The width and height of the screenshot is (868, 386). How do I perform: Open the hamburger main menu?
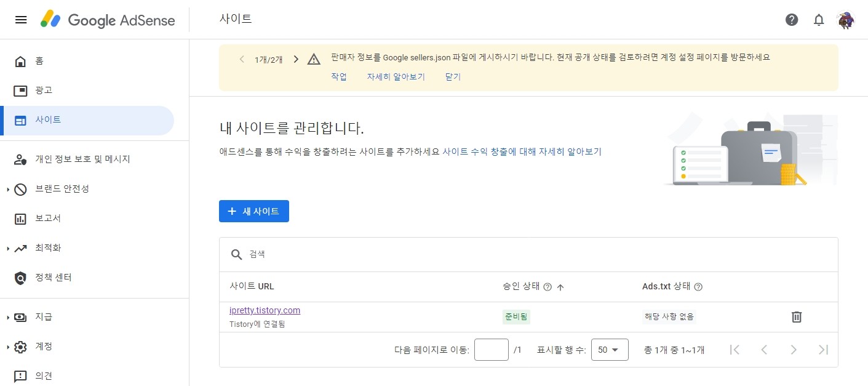pyautogui.click(x=21, y=20)
